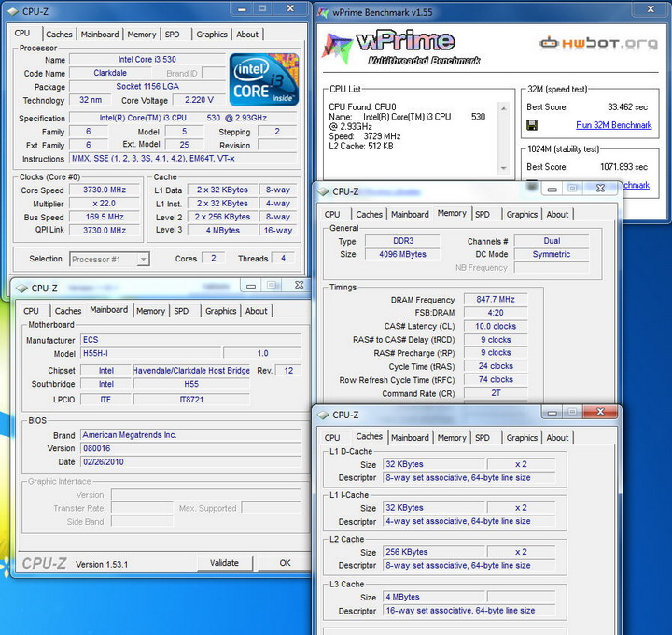Click the L3 Cache size 4 MBytes field
The height and width of the screenshot is (635, 672).
(433, 597)
